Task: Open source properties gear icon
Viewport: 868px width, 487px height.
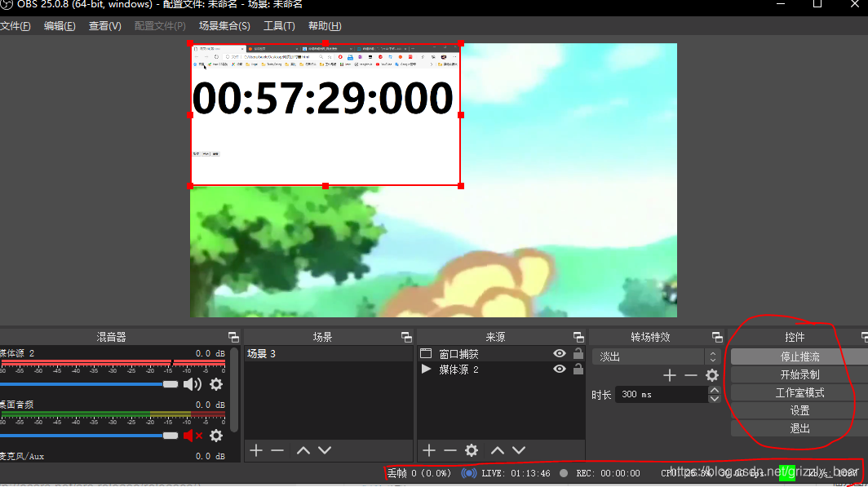Action: pyautogui.click(x=471, y=450)
